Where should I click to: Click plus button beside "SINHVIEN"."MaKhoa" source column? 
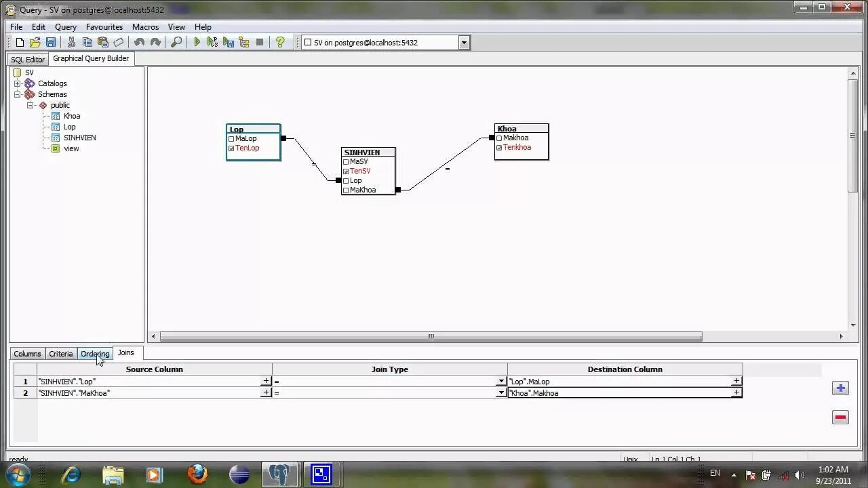point(266,393)
